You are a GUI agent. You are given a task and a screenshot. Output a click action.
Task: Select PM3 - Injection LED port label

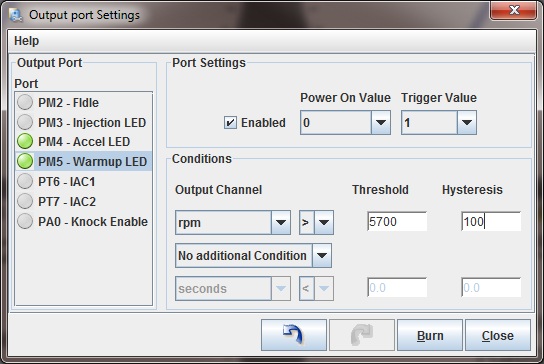[x=92, y=122]
